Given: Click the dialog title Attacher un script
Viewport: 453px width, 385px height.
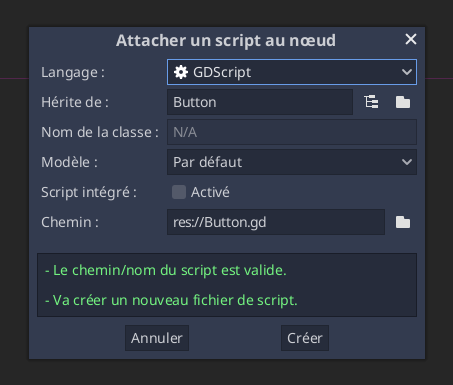Looking at the screenshot, I should [x=226, y=41].
